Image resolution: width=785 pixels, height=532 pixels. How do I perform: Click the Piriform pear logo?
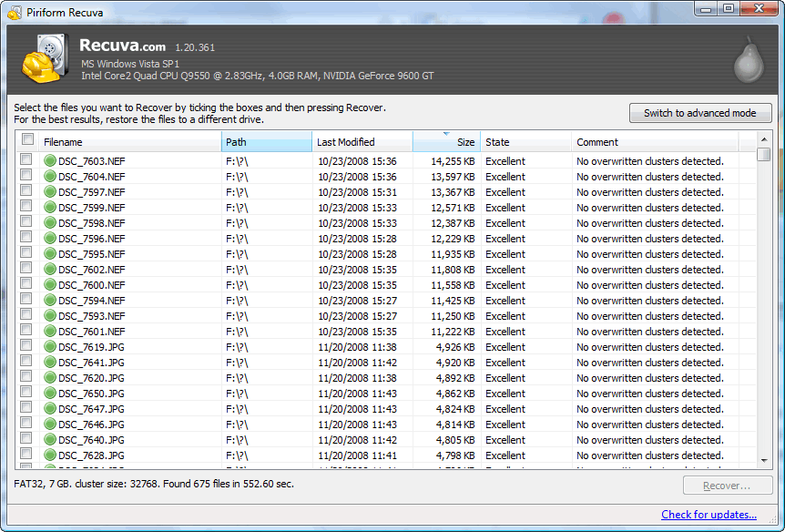click(749, 59)
